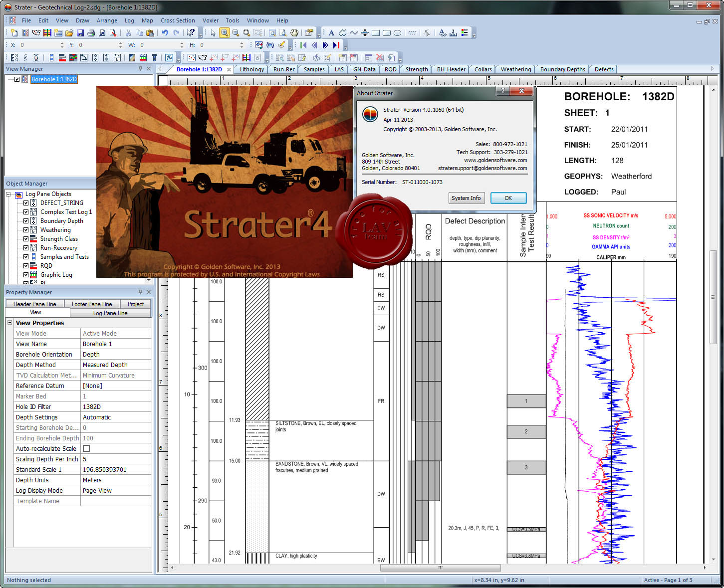724x588 pixels.
Task: Click the Go to First Page icon
Action: pos(303,45)
